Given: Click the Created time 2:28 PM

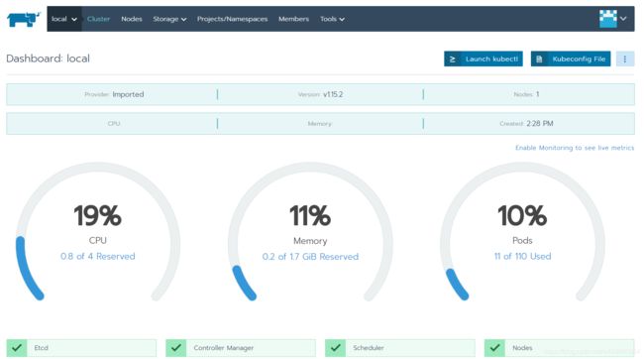Looking at the screenshot, I should (540, 123).
